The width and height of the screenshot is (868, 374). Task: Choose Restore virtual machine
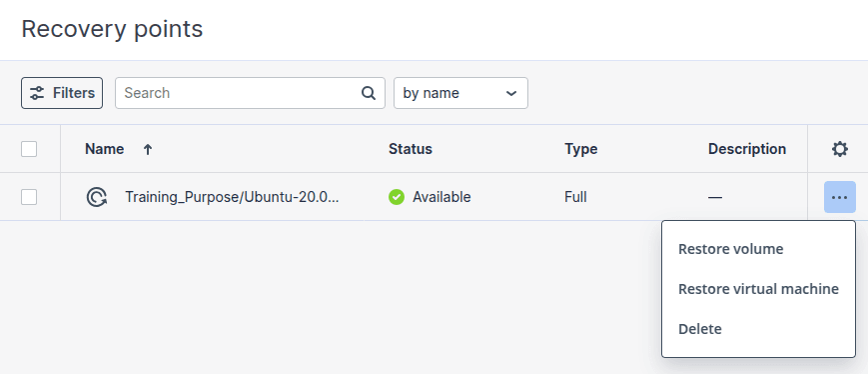pos(758,289)
